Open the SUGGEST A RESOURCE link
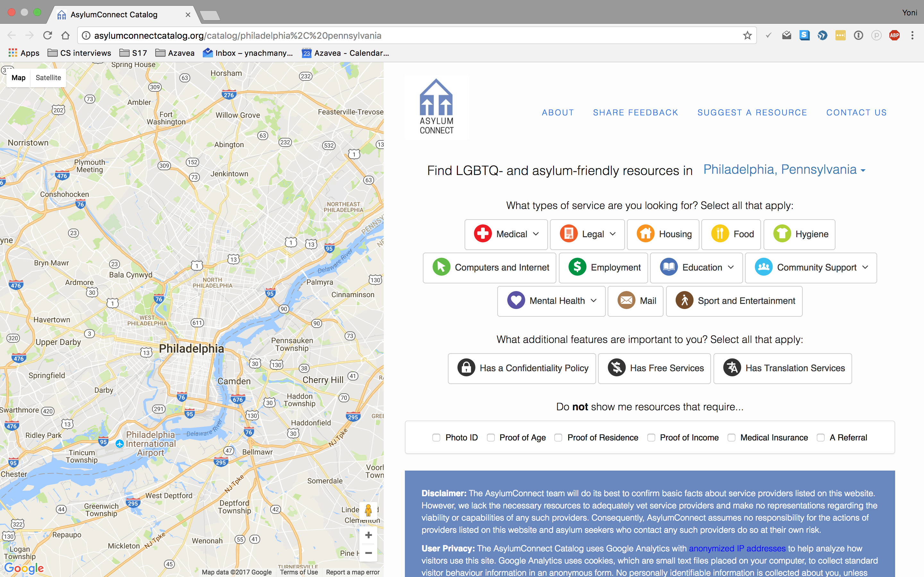 coord(752,113)
